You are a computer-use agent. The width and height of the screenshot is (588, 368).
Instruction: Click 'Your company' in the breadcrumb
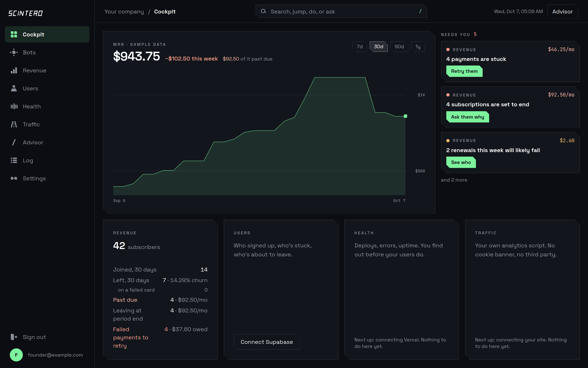(124, 11)
